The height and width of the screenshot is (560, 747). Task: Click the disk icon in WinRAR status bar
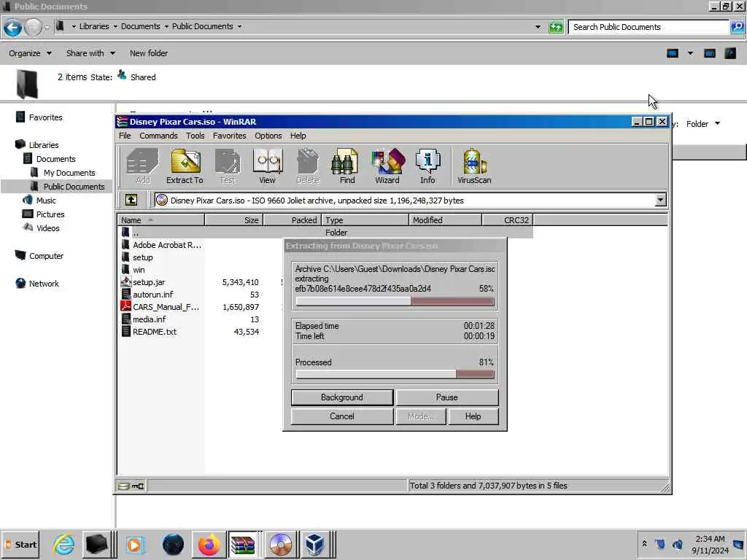124,486
